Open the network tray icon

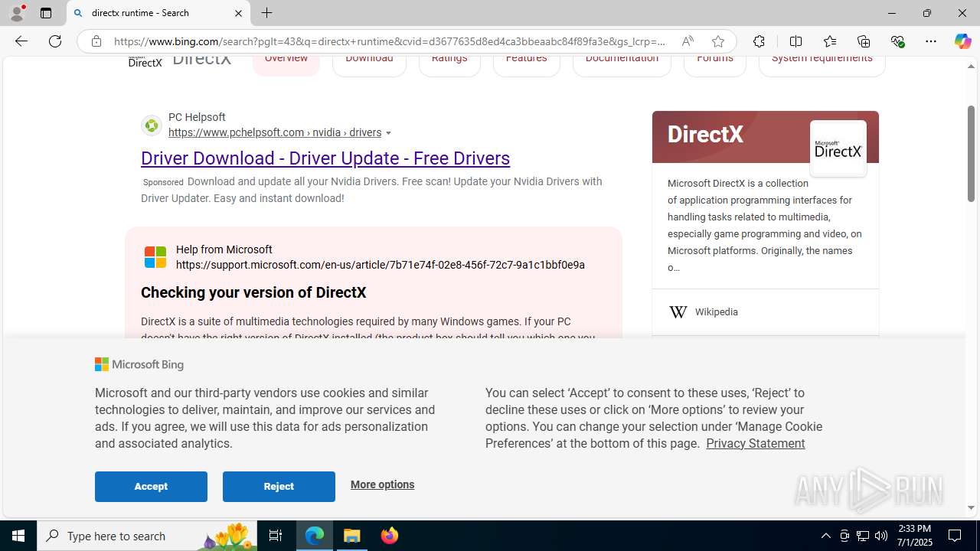coord(863,536)
